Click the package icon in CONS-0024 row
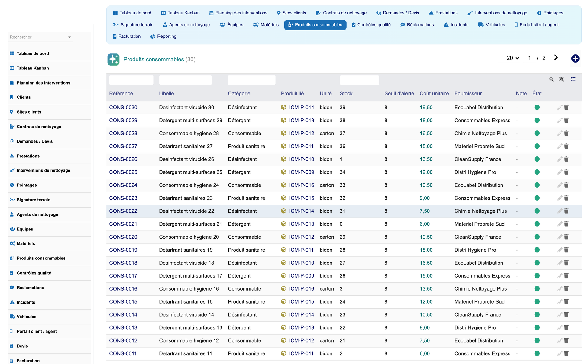Screen dimensions: 588x364 point(283,185)
